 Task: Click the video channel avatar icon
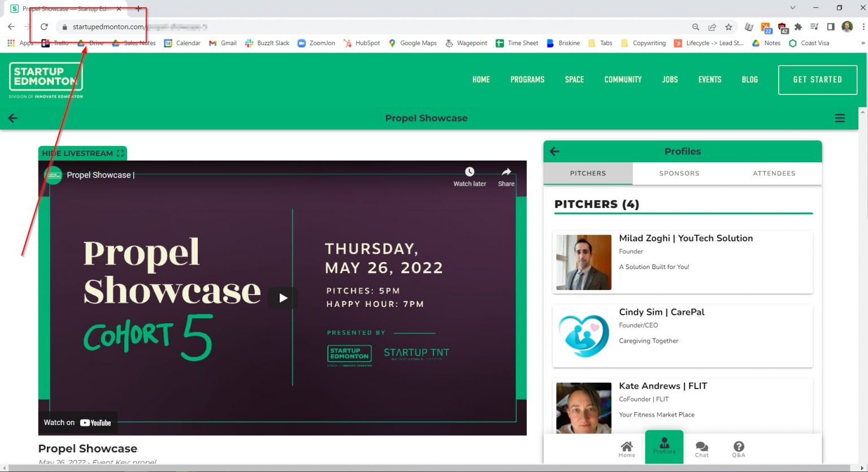[x=53, y=175]
